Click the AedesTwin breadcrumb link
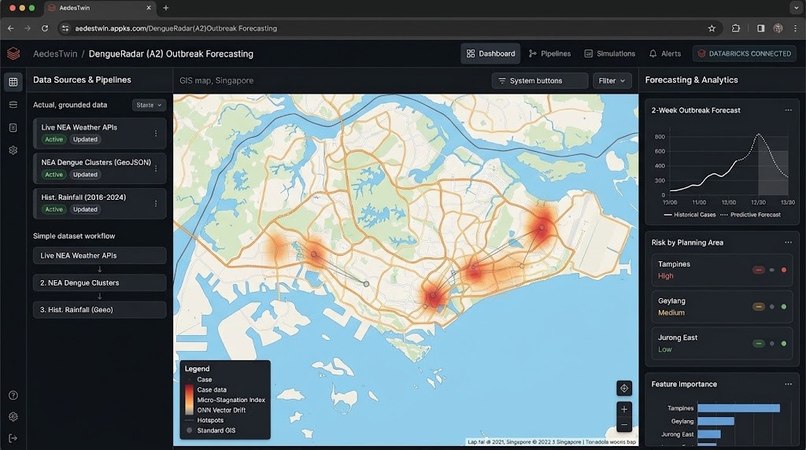 coord(55,53)
